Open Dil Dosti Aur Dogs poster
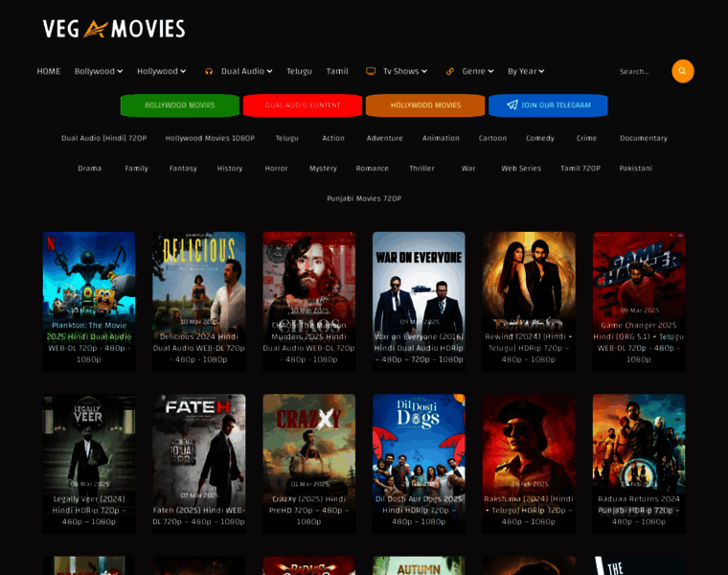Screen dimensions: 728x575 [x=419, y=464]
